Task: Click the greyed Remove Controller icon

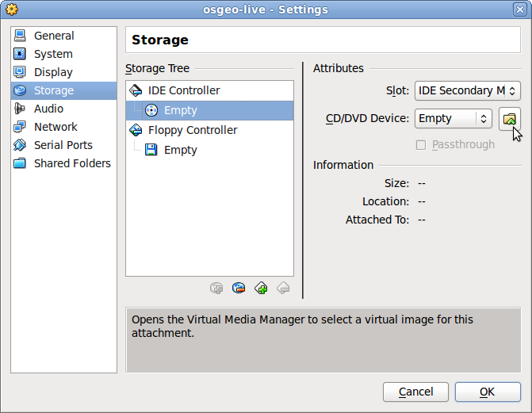Action: click(283, 288)
